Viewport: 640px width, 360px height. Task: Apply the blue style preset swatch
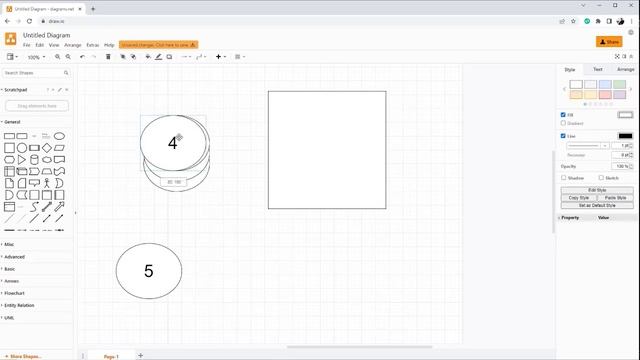click(605, 84)
